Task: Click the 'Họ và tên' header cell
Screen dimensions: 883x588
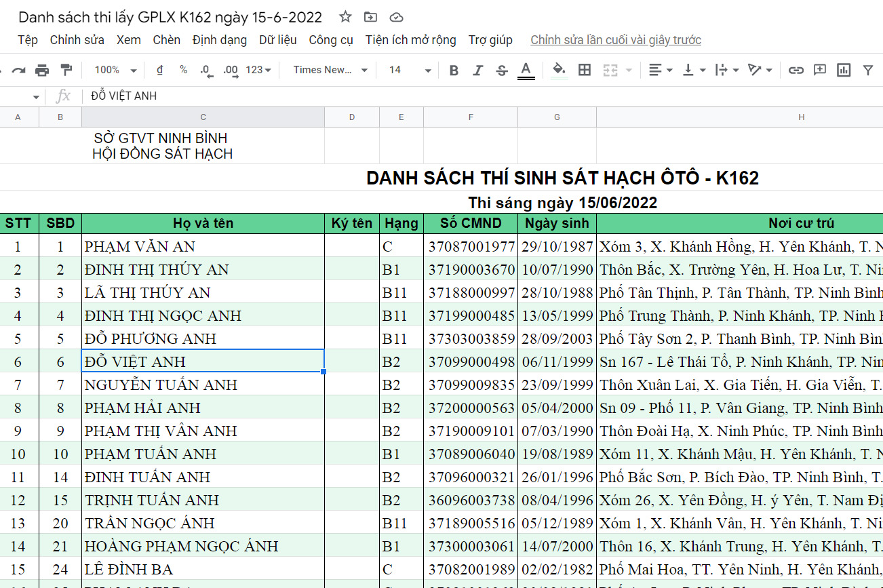Action: pyautogui.click(x=203, y=223)
